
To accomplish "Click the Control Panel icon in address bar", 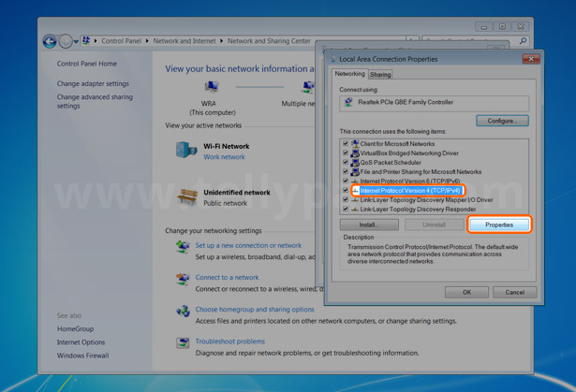I will pyautogui.click(x=86, y=40).
